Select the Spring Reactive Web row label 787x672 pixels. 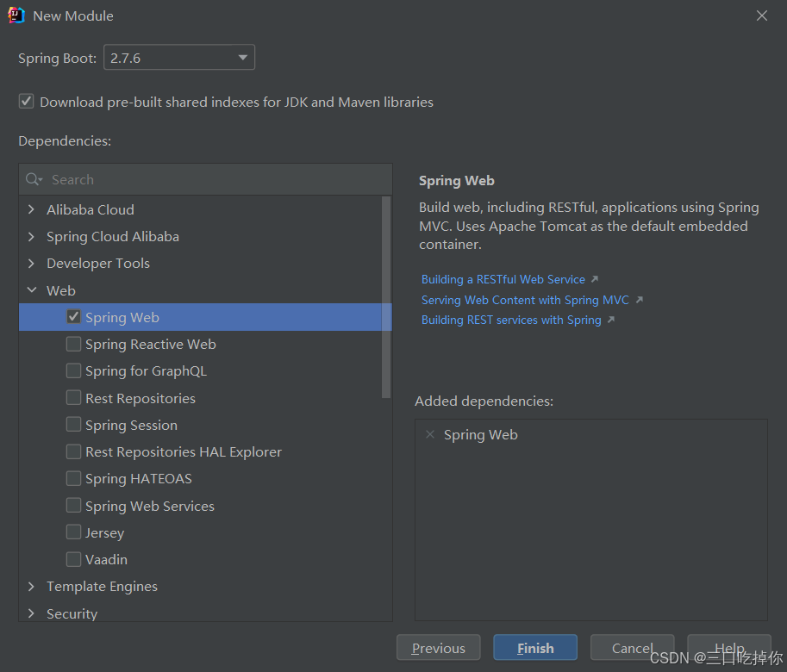[151, 344]
